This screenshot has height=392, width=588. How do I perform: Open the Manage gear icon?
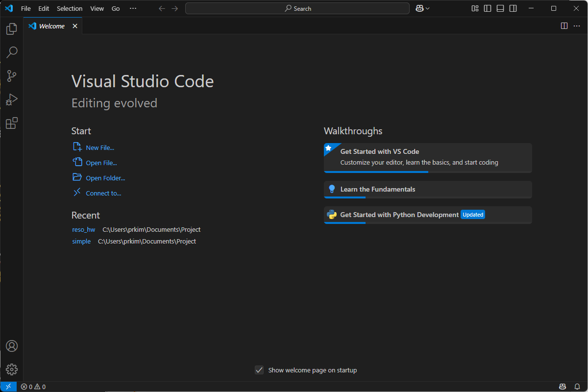[12, 369]
